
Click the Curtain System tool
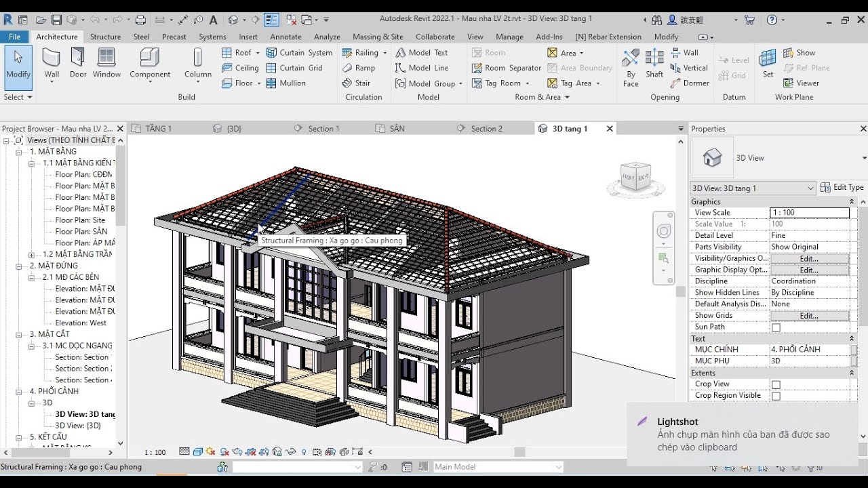299,52
